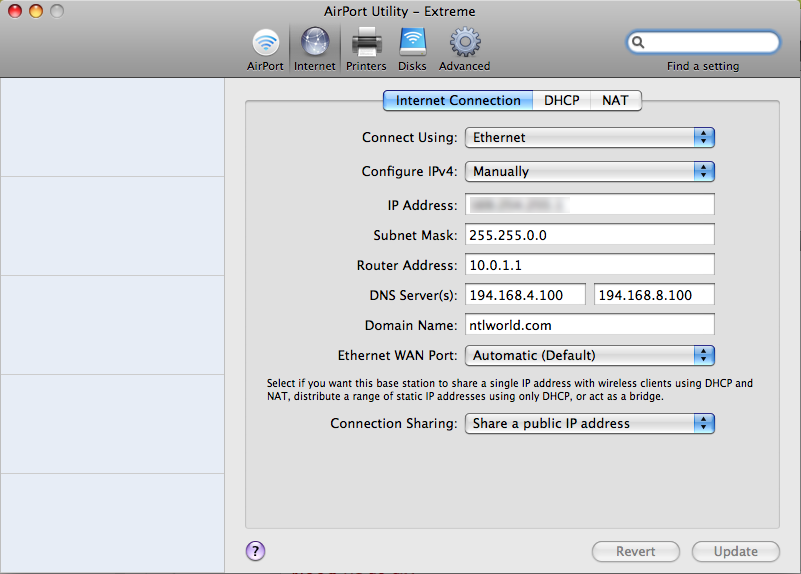Screen dimensions: 801x574
Task: Click the Find a setting search box
Action: coord(703,42)
